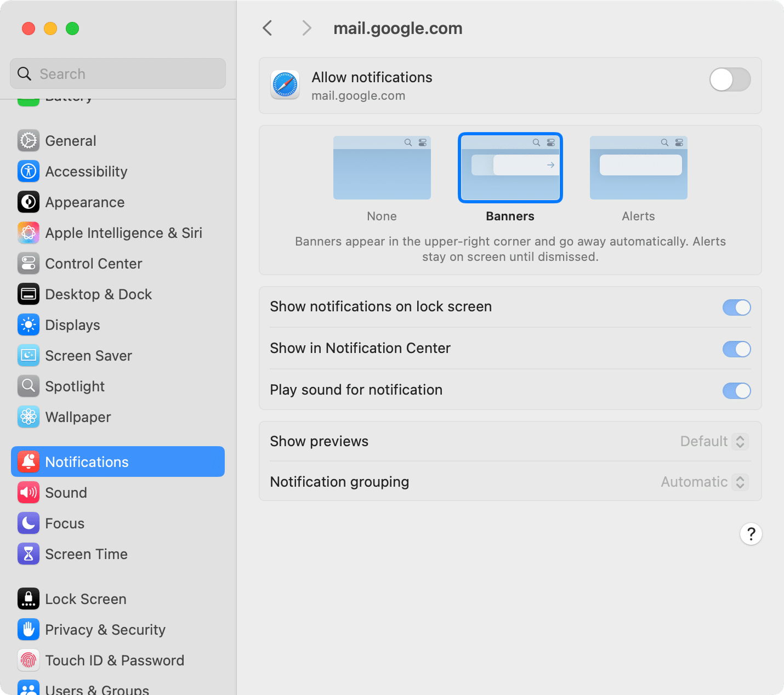
Task: Switch to Appearance settings
Action: pos(118,202)
